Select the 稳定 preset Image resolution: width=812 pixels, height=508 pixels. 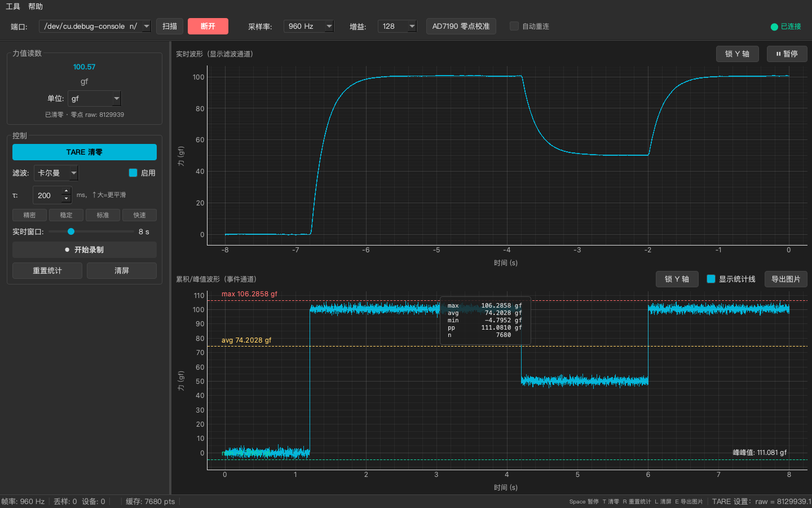click(66, 215)
